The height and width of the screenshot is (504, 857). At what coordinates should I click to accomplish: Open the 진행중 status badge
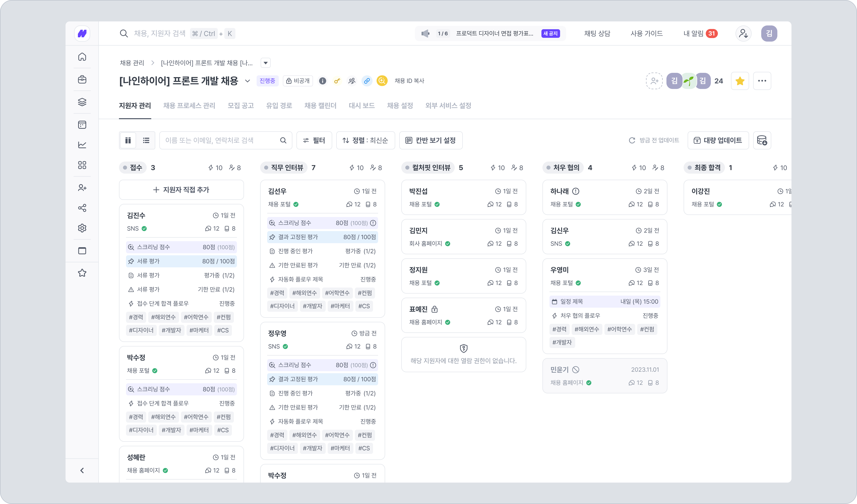point(267,81)
